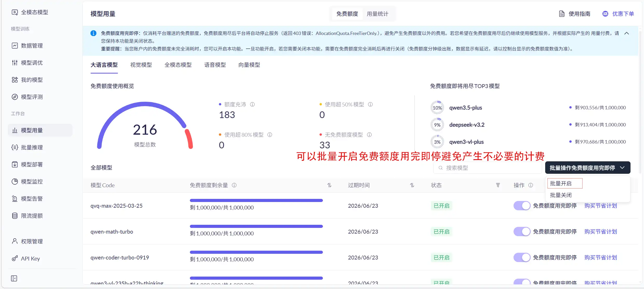The height and width of the screenshot is (289, 644).
Task: Open the 视觉模型 tab
Action: [141, 65]
